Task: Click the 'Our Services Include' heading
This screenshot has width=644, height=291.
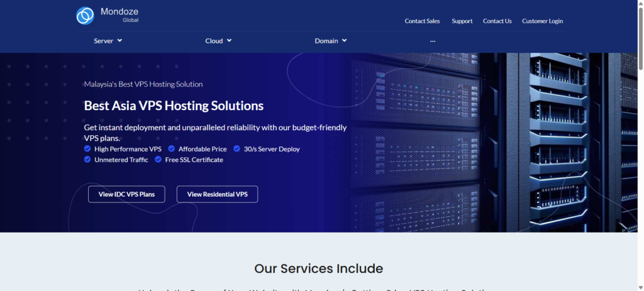Action: (x=319, y=268)
